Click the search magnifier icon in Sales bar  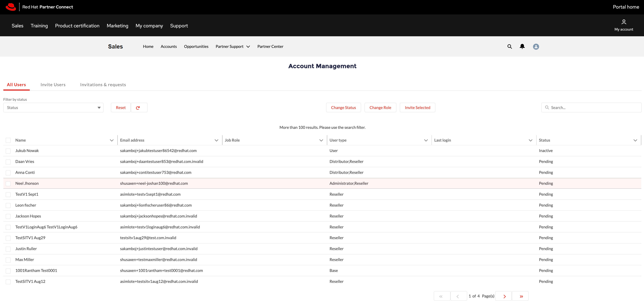click(509, 47)
